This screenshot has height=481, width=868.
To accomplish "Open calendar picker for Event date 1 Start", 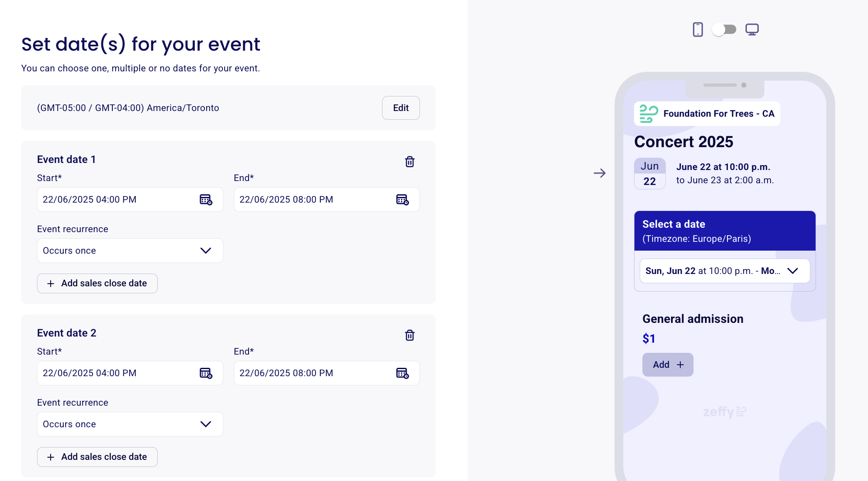I will (206, 200).
